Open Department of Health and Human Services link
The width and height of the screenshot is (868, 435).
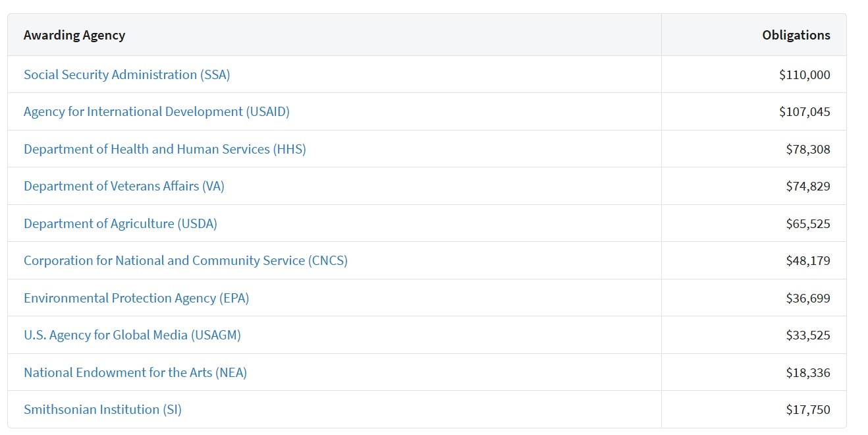[165, 149]
